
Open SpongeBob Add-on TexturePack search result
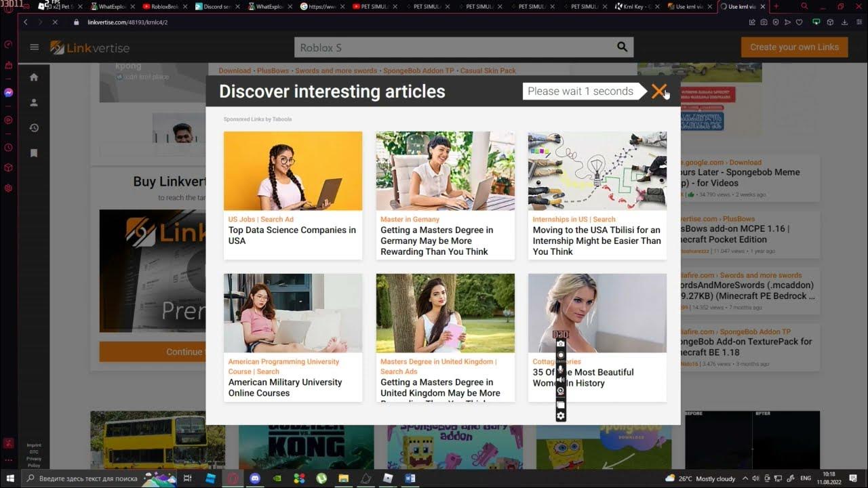[746, 347]
